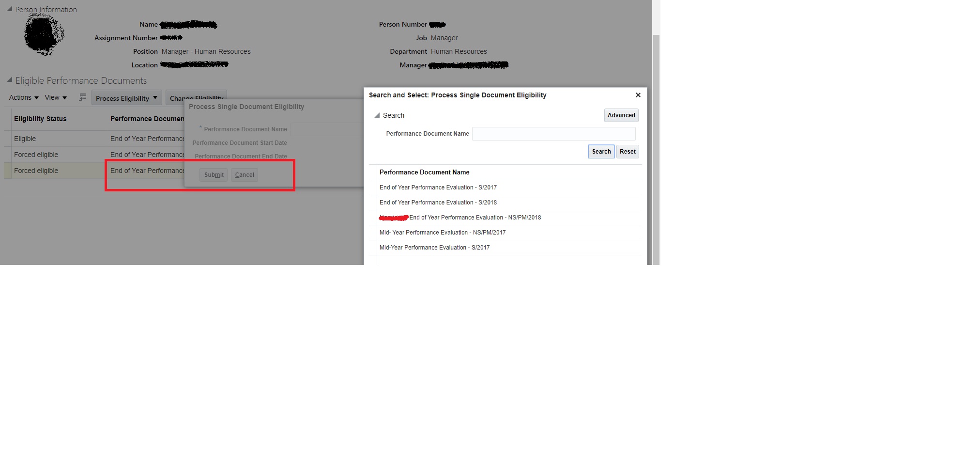The width and height of the screenshot is (980, 469).
Task: Select Mid-Year Performance Evaluation - S/2017
Action: pos(434,247)
